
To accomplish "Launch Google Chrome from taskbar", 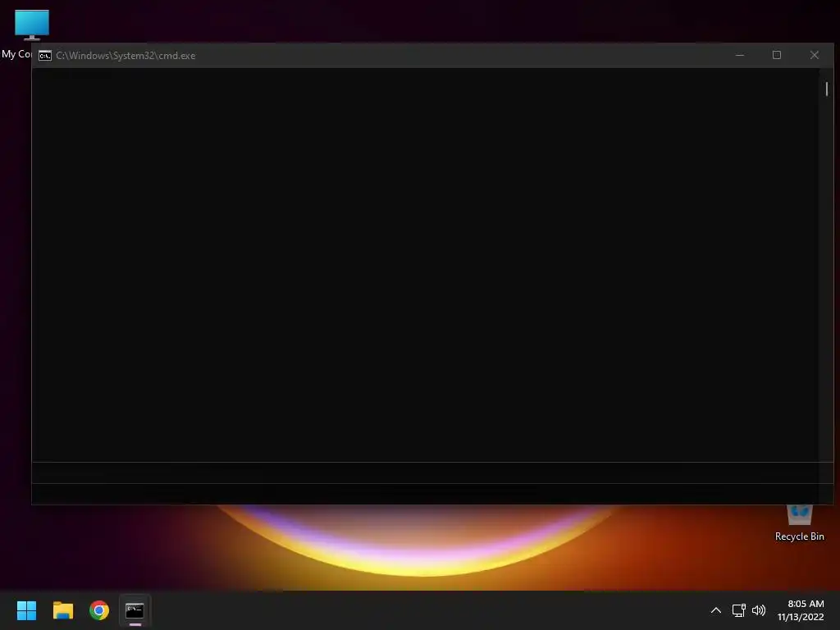I will pyautogui.click(x=99, y=610).
